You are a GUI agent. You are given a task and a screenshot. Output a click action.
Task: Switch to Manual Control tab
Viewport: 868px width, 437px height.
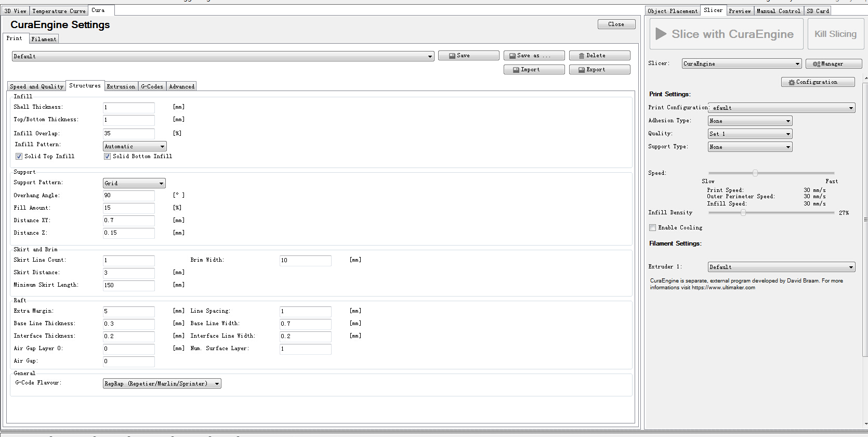coord(779,11)
